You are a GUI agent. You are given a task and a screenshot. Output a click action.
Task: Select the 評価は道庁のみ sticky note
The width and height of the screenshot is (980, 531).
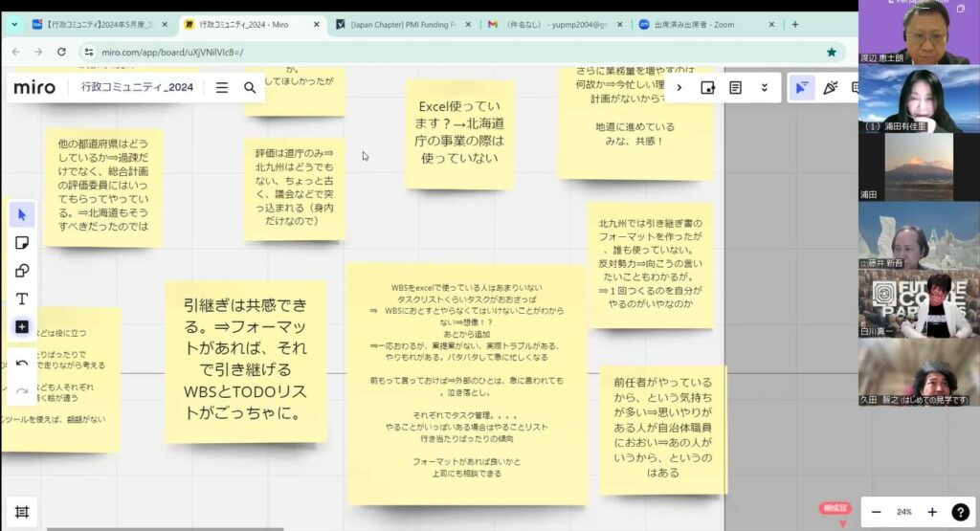click(294, 189)
